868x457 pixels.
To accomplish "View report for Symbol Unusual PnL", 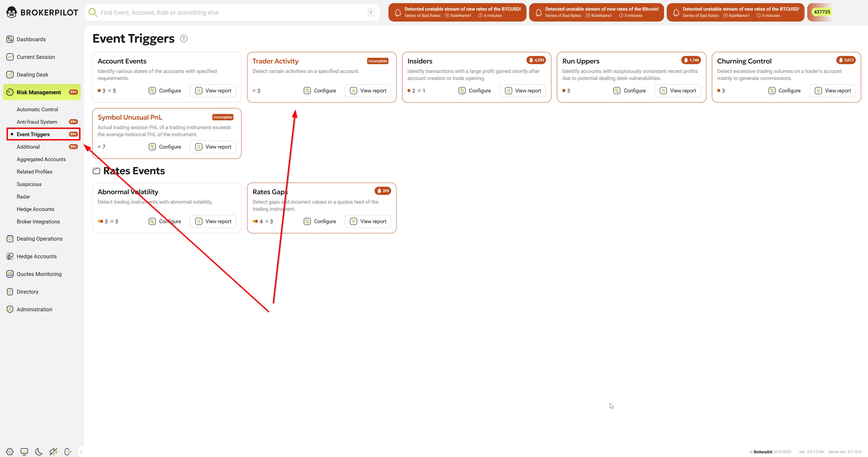I will pos(213,147).
